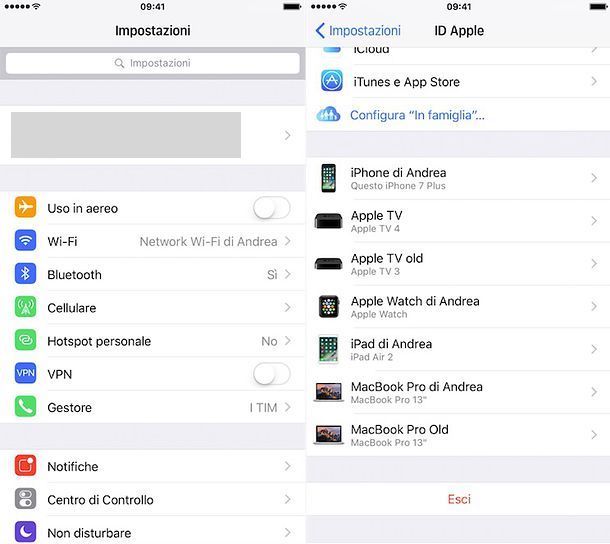
Task: Open Gestore via its chevron
Action: coord(287,407)
